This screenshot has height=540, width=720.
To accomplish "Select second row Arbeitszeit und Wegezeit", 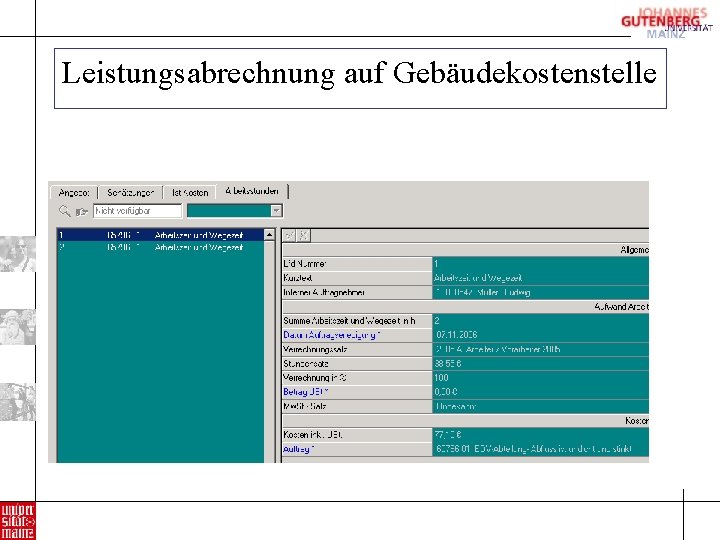I will point(160,247).
